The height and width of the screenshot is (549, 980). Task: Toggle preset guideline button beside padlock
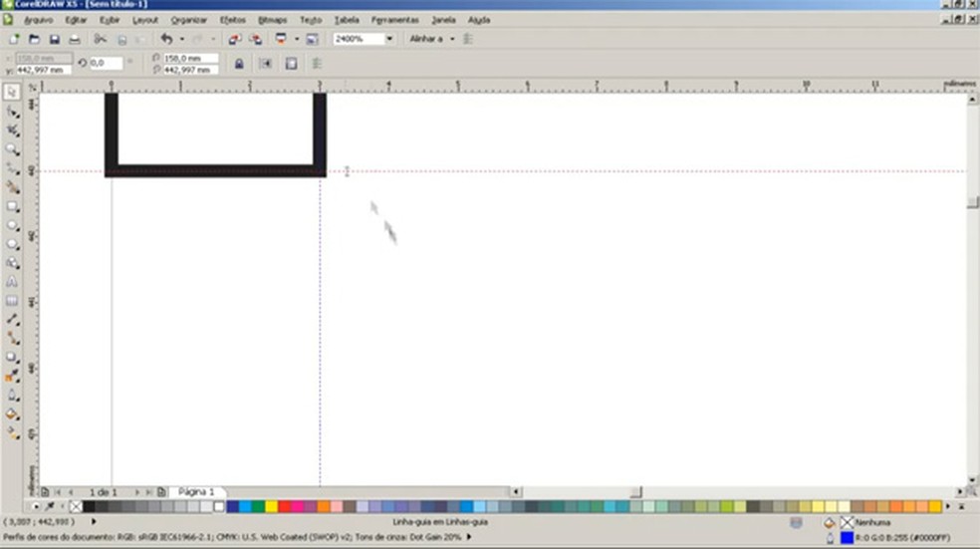(x=265, y=64)
